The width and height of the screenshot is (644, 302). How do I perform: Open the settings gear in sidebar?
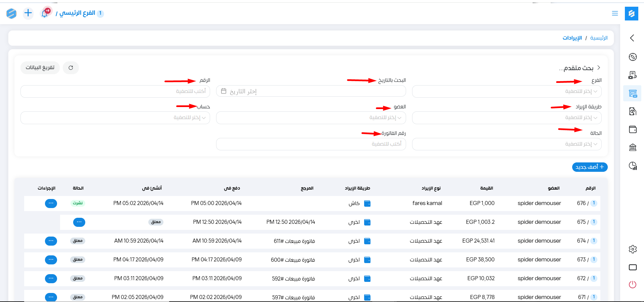(633, 249)
